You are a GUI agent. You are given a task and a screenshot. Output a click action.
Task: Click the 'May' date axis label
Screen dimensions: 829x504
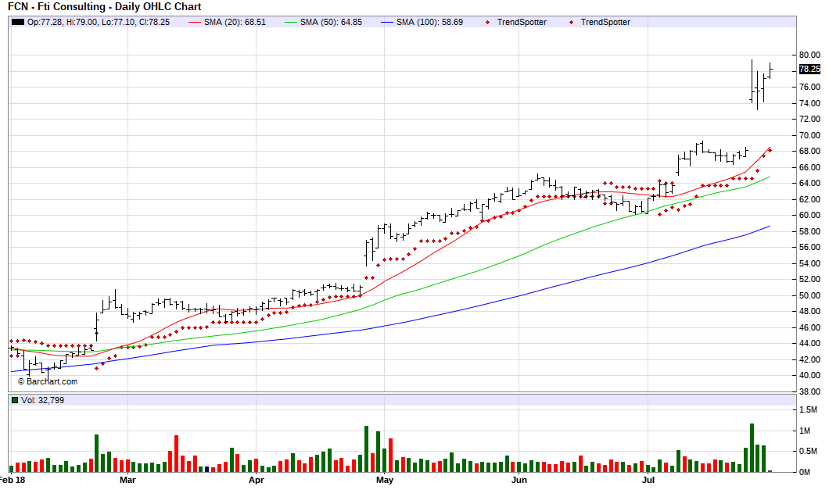pos(384,480)
